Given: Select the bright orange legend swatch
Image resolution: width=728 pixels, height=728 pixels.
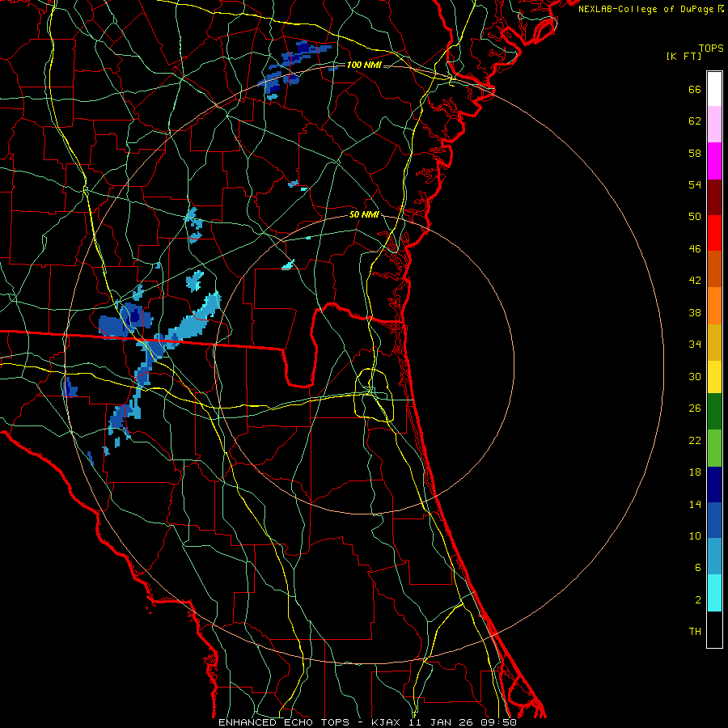Looking at the screenshot, I should point(714,306).
